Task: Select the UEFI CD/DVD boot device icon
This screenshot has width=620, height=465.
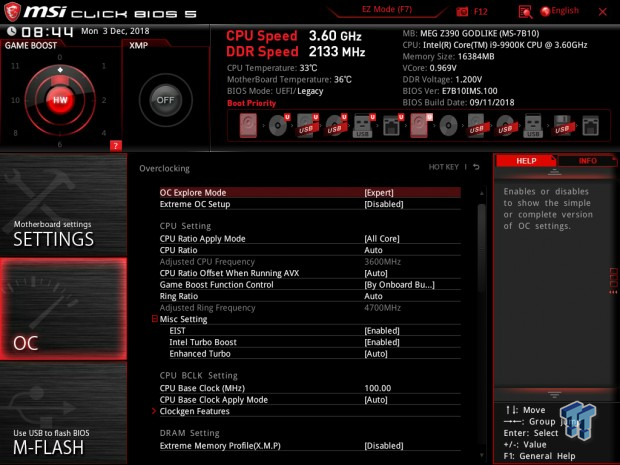Action: tap(279, 126)
